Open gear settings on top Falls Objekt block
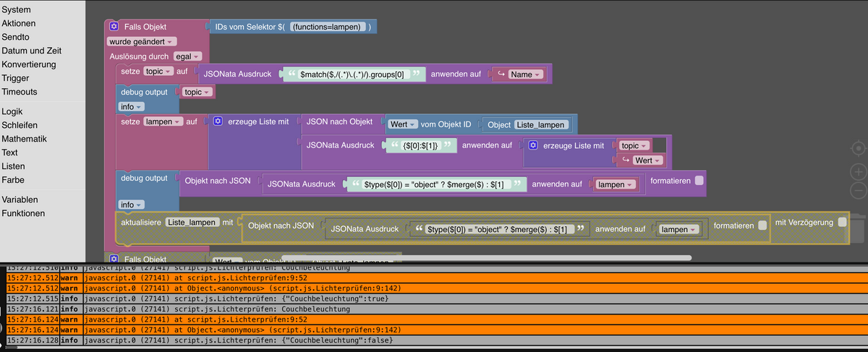 click(x=114, y=27)
